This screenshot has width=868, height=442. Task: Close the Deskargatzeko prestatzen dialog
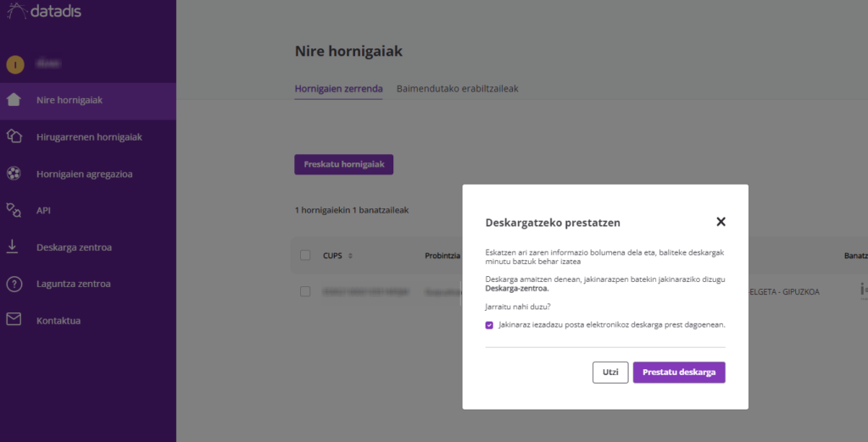[x=721, y=222]
